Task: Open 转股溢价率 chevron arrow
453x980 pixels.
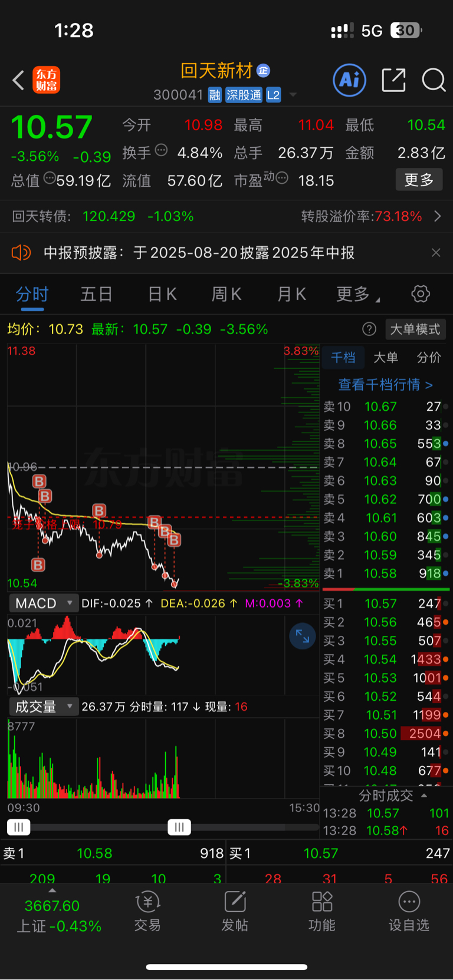Action: tap(438, 216)
